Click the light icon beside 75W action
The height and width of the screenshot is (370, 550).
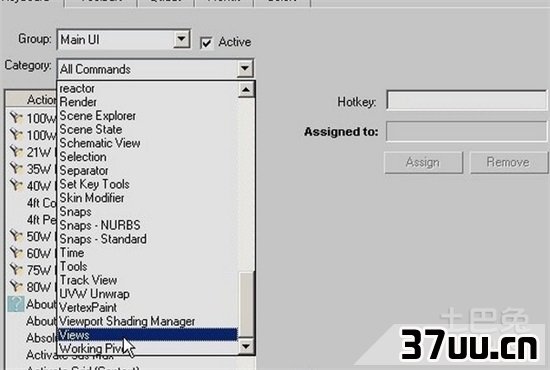(x=16, y=269)
